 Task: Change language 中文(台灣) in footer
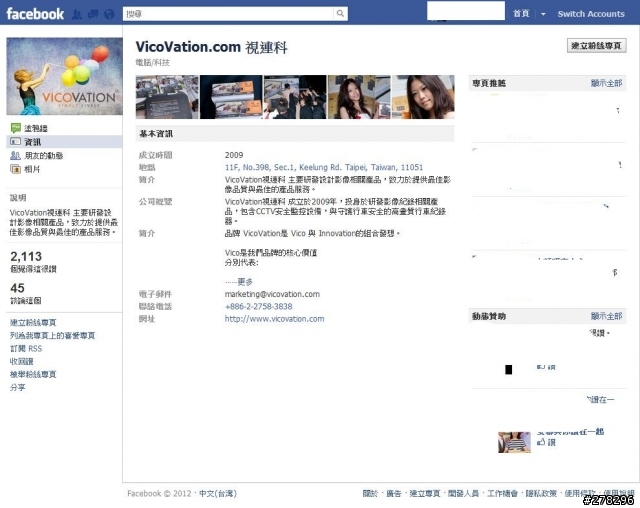click(x=218, y=493)
